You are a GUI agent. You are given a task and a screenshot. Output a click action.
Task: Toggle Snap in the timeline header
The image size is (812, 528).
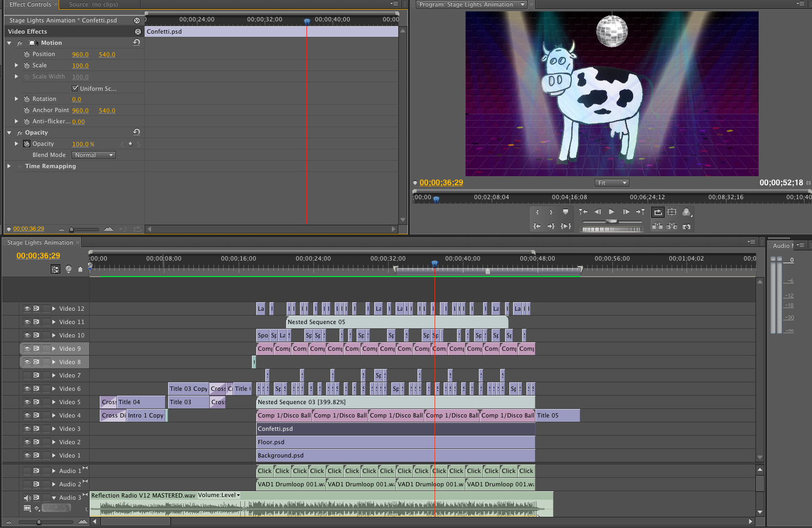coord(56,269)
